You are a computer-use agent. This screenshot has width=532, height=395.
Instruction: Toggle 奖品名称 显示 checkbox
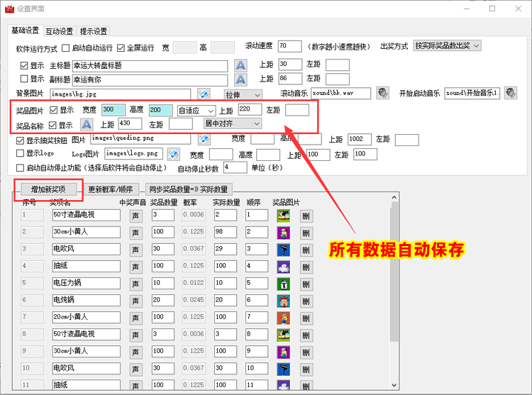tap(52, 126)
